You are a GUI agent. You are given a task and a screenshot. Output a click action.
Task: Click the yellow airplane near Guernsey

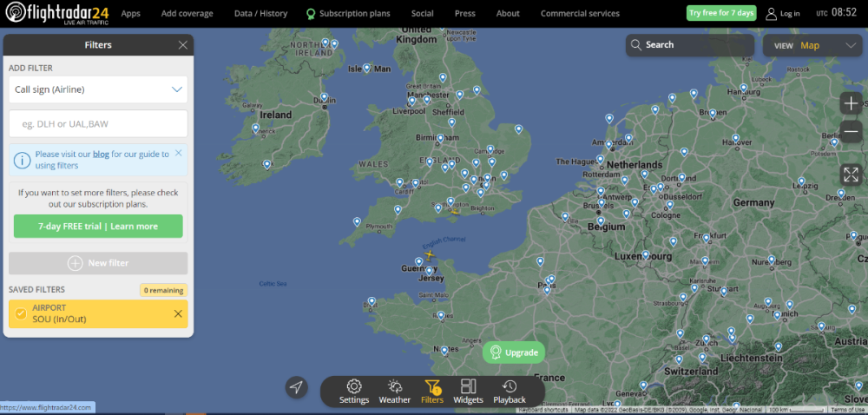429,254
